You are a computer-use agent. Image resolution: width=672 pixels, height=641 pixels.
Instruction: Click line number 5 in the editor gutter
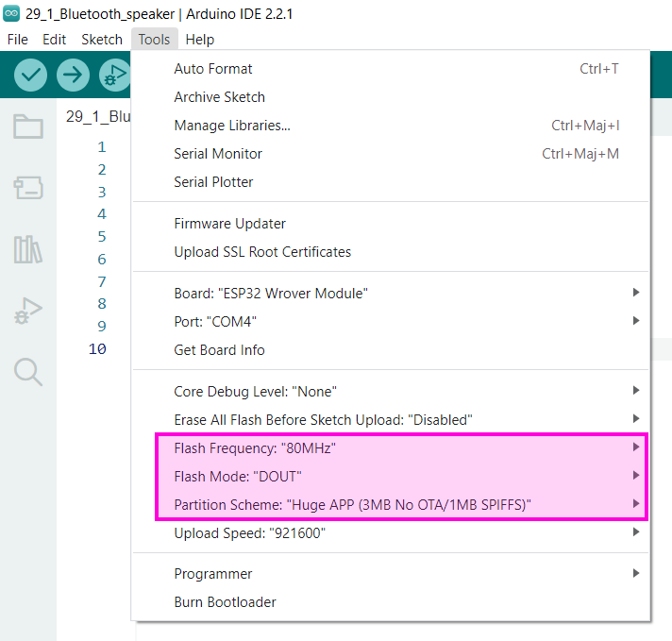tap(102, 237)
